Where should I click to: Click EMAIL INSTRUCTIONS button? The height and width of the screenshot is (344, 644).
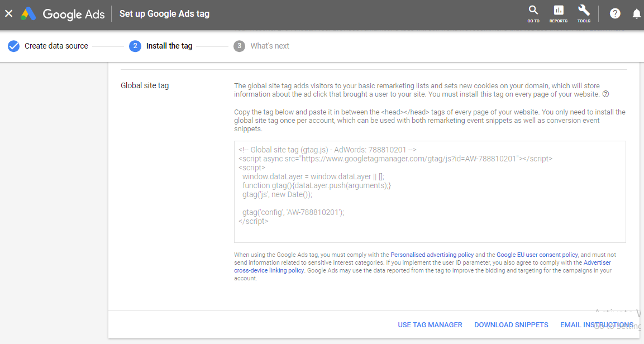(597, 324)
